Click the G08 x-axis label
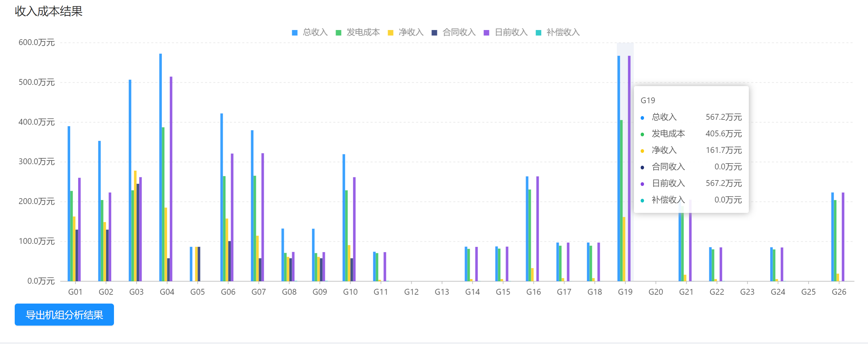 tap(289, 292)
